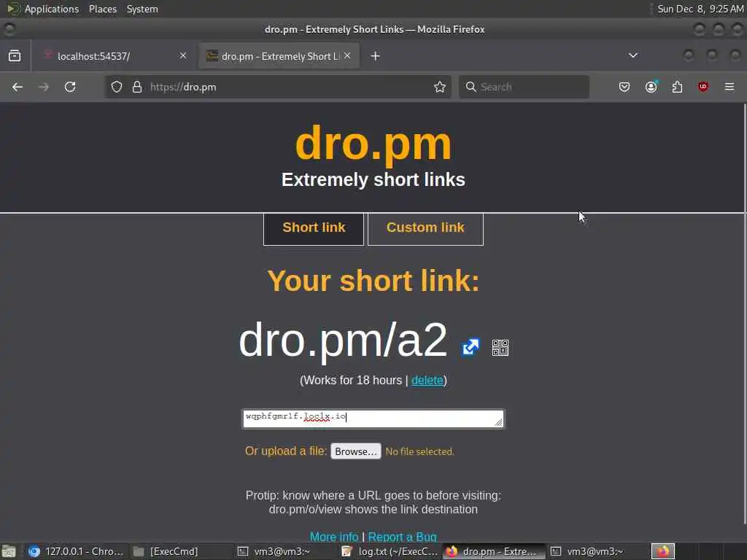
Task: Open the Applications menu
Action: click(x=52, y=9)
